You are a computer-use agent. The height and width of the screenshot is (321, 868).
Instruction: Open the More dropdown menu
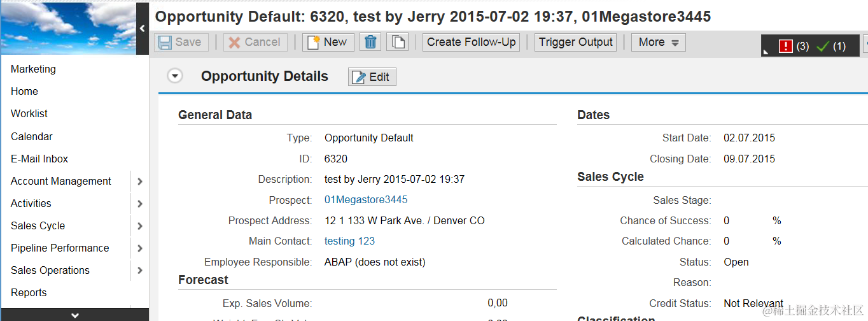[x=659, y=42]
